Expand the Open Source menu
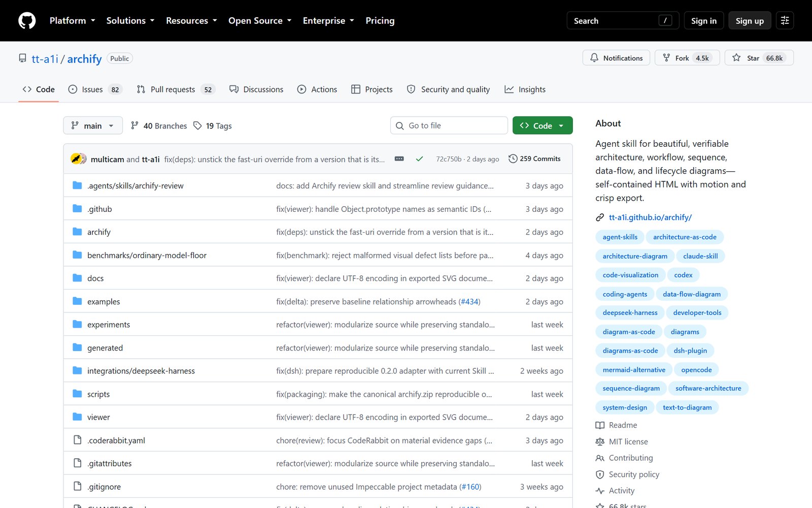The image size is (812, 508). click(x=260, y=21)
